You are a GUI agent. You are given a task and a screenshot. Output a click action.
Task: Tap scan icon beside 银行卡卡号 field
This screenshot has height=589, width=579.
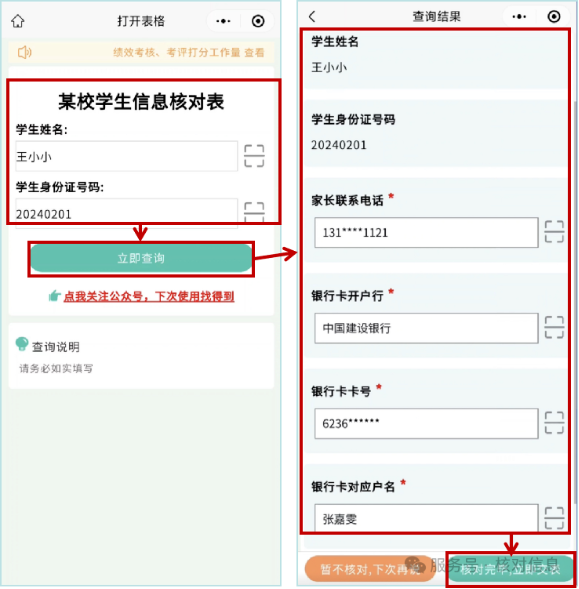click(x=554, y=423)
